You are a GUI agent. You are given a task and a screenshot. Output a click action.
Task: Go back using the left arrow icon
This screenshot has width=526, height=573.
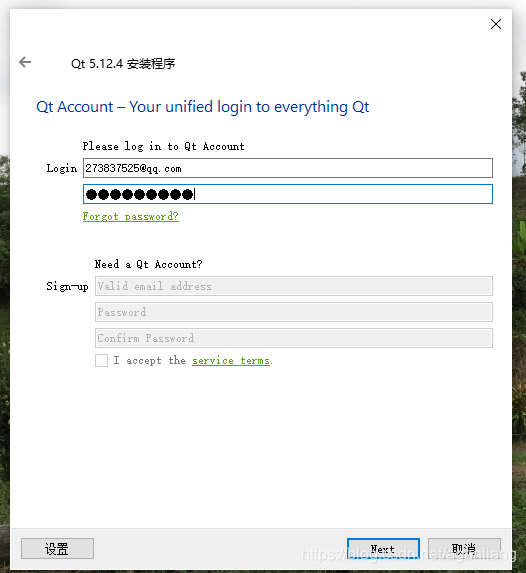(x=25, y=62)
